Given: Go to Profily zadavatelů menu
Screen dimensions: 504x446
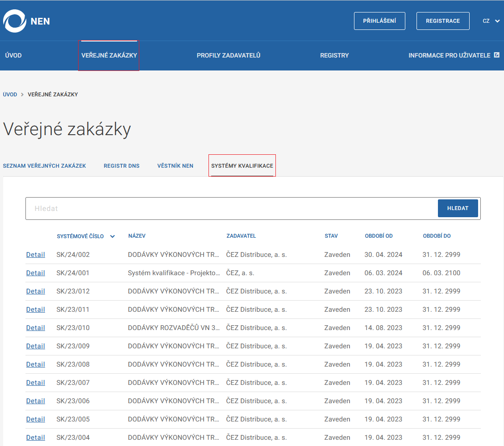Looking at the screenshot, I should click(x=229, y=55).
